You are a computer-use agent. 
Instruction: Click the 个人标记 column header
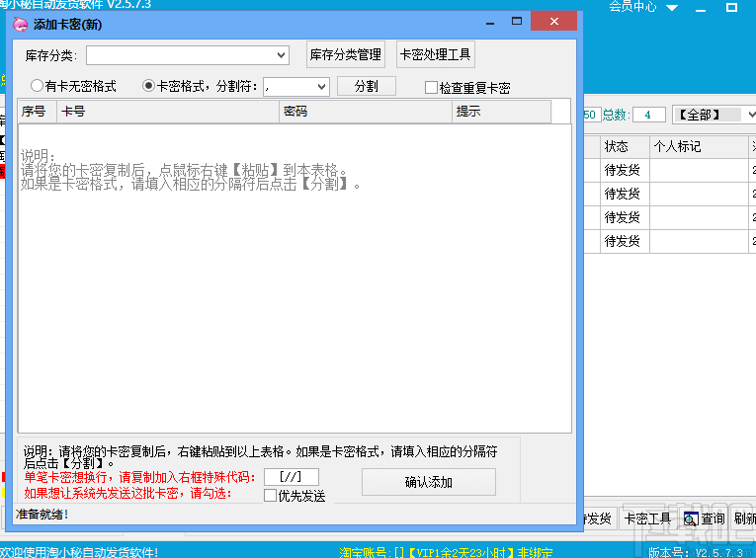(699, 146)
